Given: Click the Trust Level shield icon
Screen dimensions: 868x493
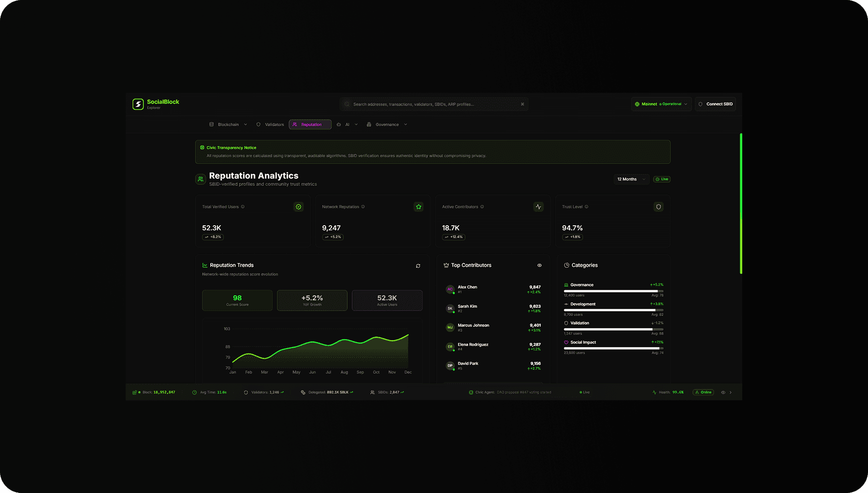Looking at the screenshot, I should pos(658,207).
